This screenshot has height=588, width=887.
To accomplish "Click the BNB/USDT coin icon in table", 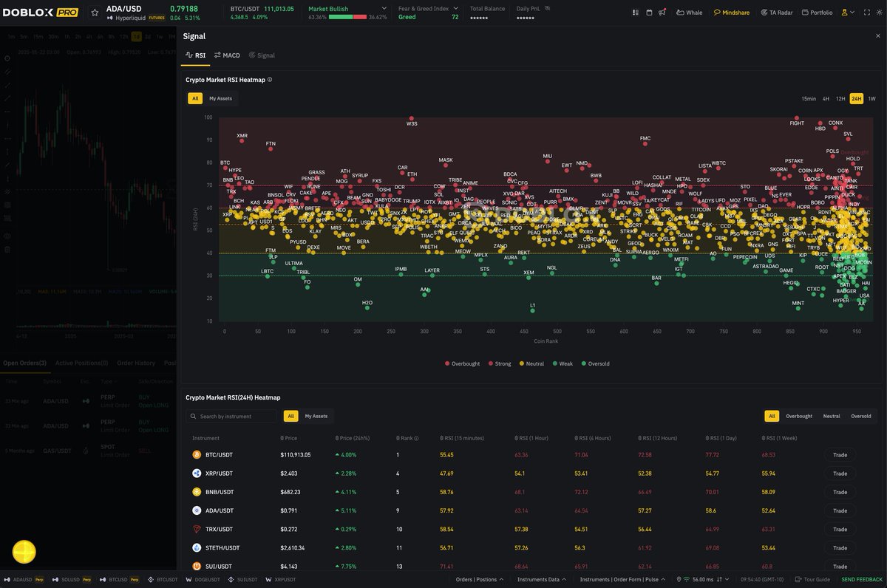I will 197,492.
